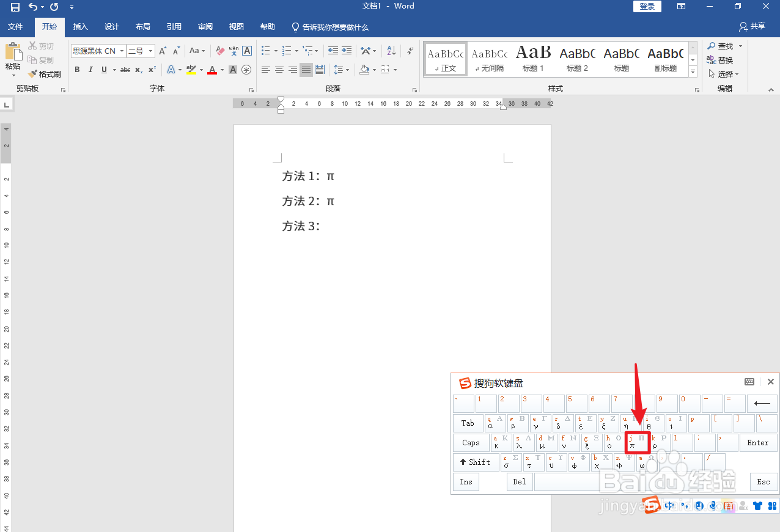The width and height of the screenshot is (780, 532).
Task: Open the font name dropdown (思源黑体 CN)
Action: [x=122, y=51]
